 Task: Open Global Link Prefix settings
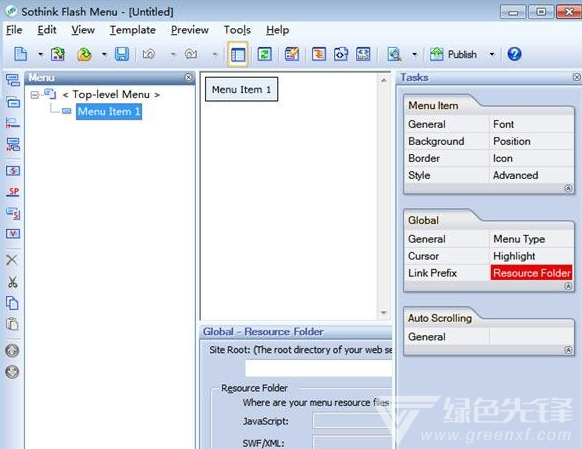[x=432, y=273]
